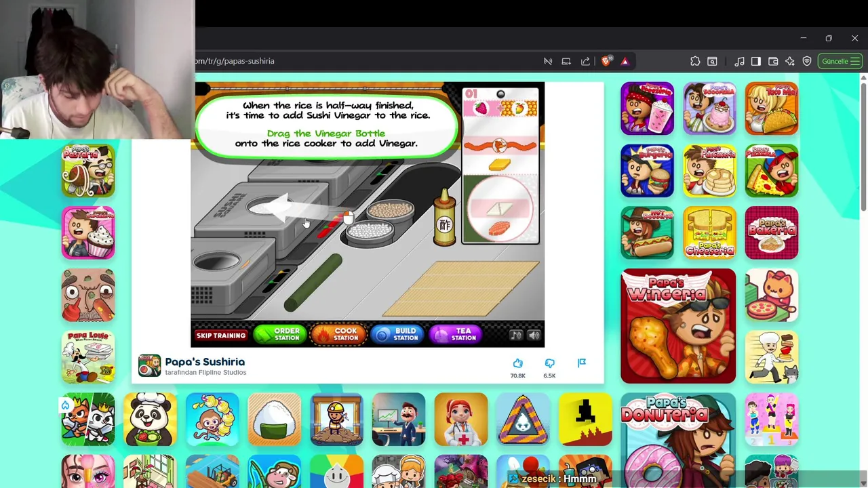Open Papa's Pizzeria game thumbnail
This screenshot has height=488, width=868.
point(772,171)
